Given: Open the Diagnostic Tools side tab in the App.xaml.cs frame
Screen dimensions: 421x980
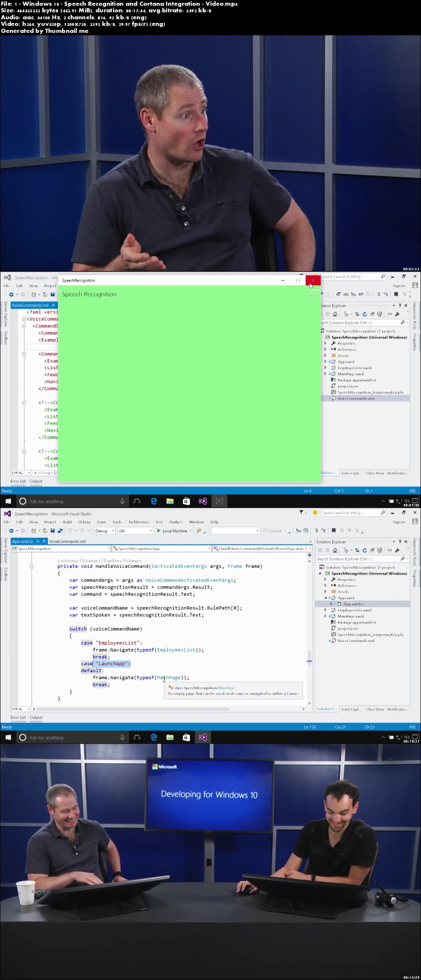Looking at the screenshot, I should pyautogui.click(x=414, y=551).
